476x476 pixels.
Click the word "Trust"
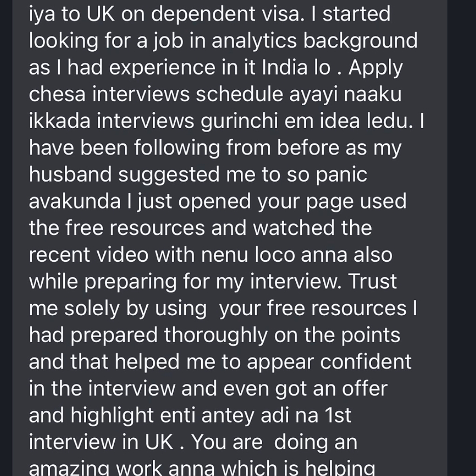tap(372, 282)
